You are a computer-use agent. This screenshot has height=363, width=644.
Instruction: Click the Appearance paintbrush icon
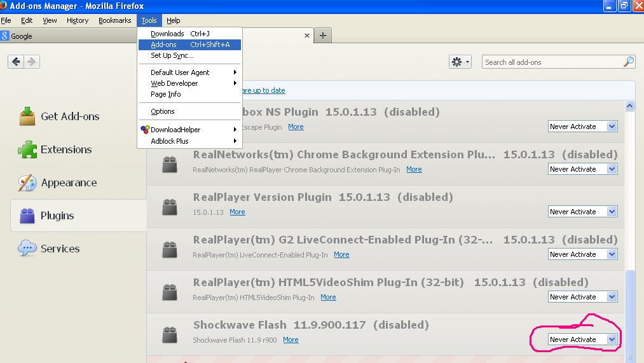click(x=27, y=182)
